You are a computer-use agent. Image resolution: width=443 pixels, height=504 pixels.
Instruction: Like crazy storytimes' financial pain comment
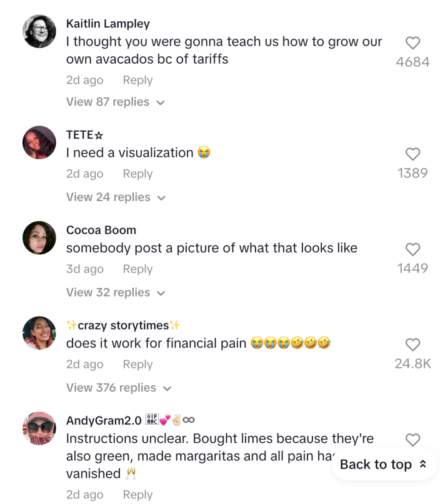(412, 345)
